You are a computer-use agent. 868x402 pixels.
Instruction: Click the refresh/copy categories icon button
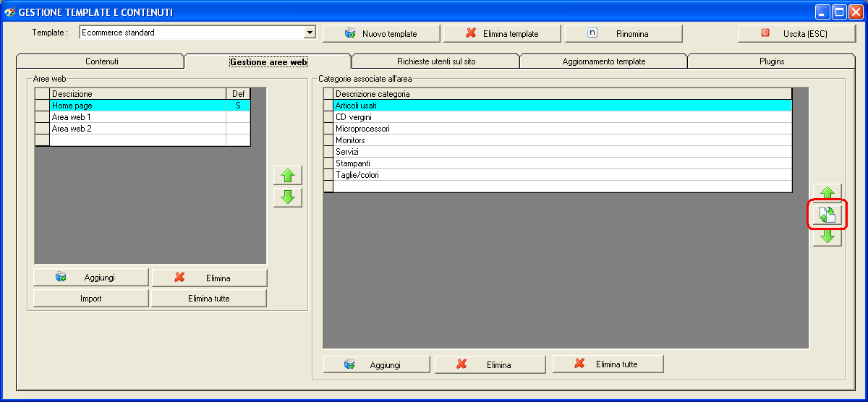[x=827, y=215]
